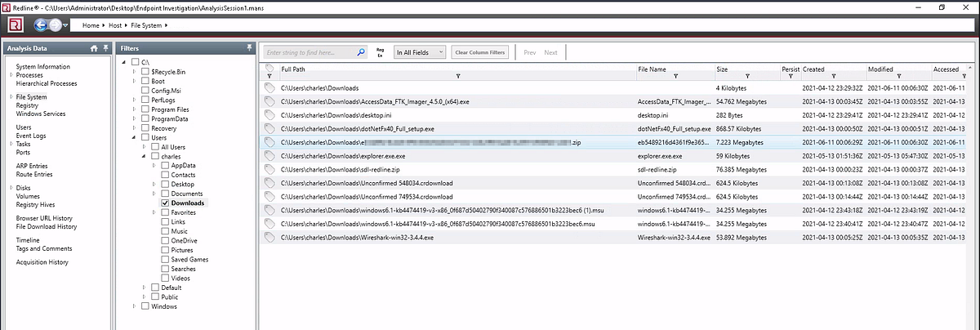
Task: Tag the desktop.ini row
Action: click(270, 115)
